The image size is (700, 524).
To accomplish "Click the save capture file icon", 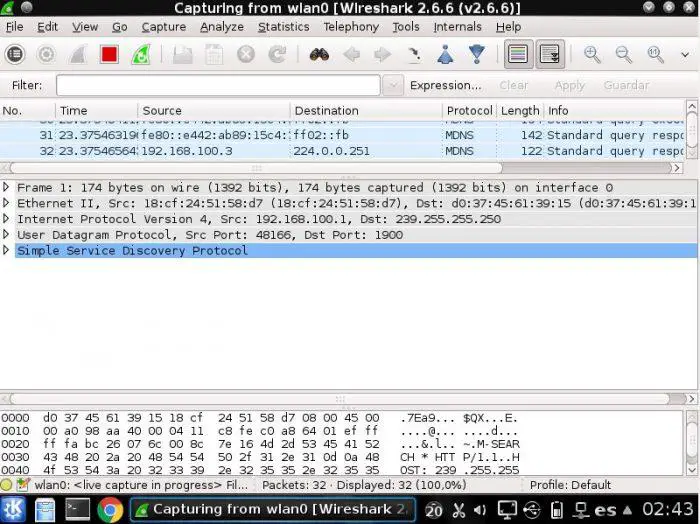I will coord(214,54).
